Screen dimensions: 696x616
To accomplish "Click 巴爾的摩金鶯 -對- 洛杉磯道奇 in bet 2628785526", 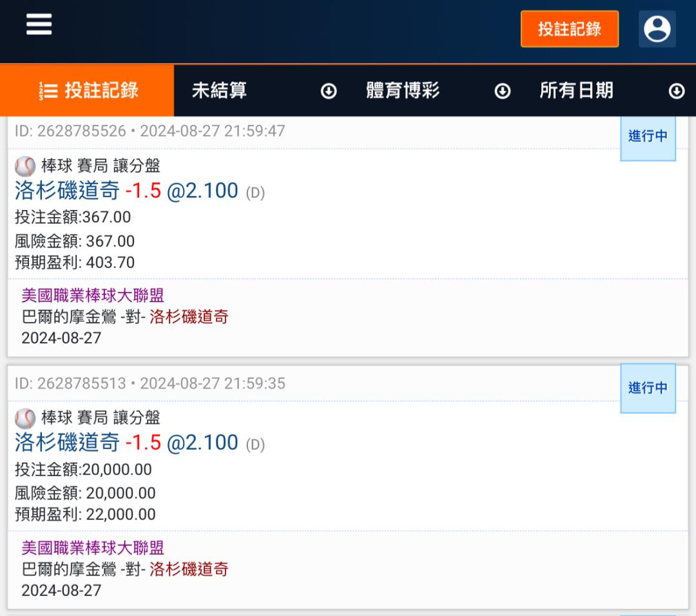I will (x=125, y=317).
